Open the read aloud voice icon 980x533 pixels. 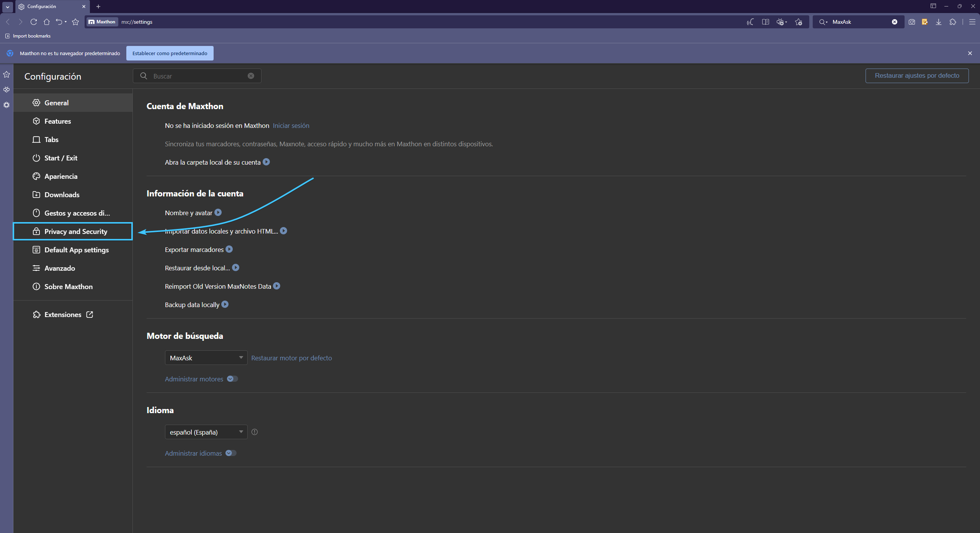point(750,22)
